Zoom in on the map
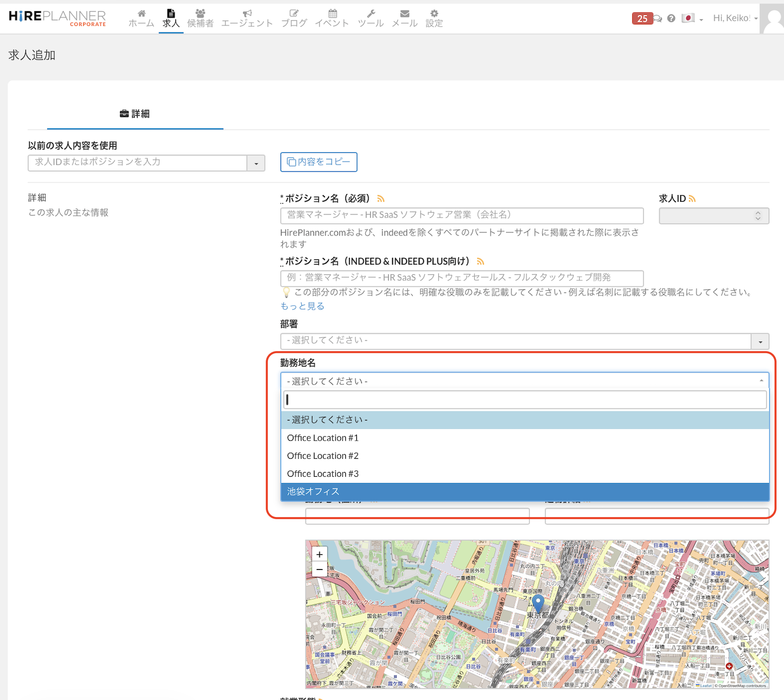This screenshot has height=700, width=784. (319, 555)
